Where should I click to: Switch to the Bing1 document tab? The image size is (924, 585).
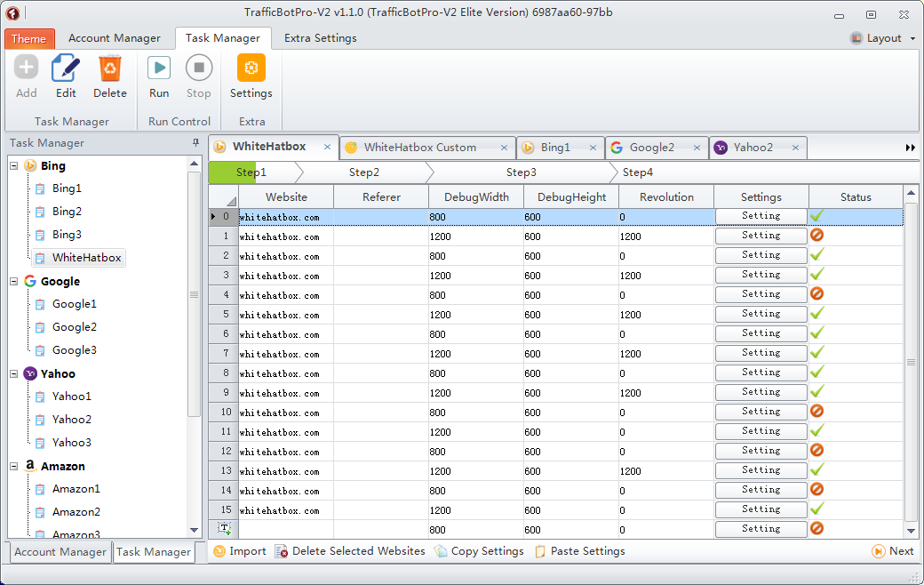tap(555, 148)
